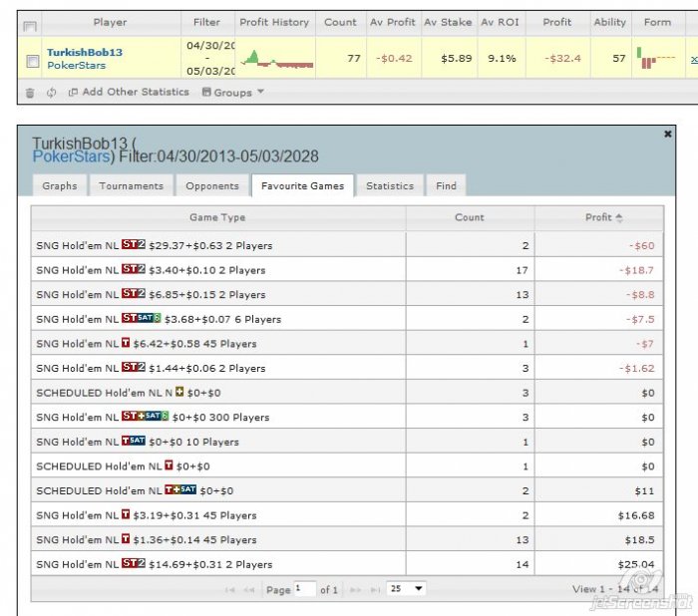Viewport: 698px width, 616px height.
Task: Select the Statistics tab
Action: tap(389, 185)
